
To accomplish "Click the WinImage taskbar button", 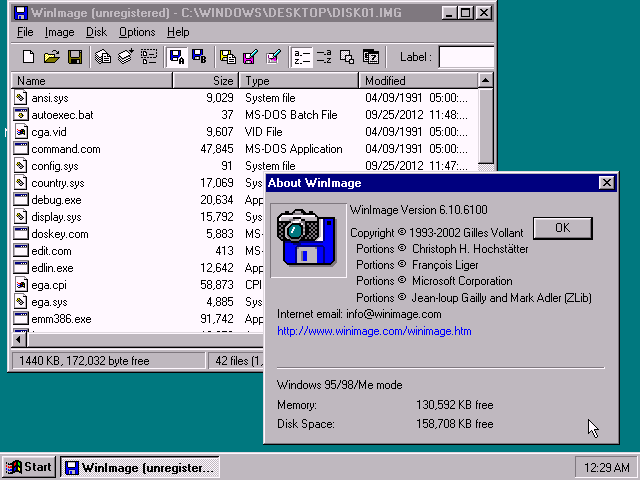I will (140, 467).
